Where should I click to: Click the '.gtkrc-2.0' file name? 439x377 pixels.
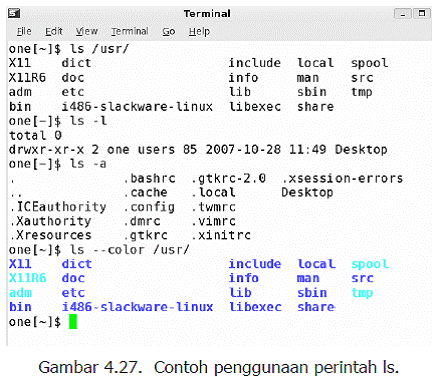pyautogui.click(x=229, y=178)
